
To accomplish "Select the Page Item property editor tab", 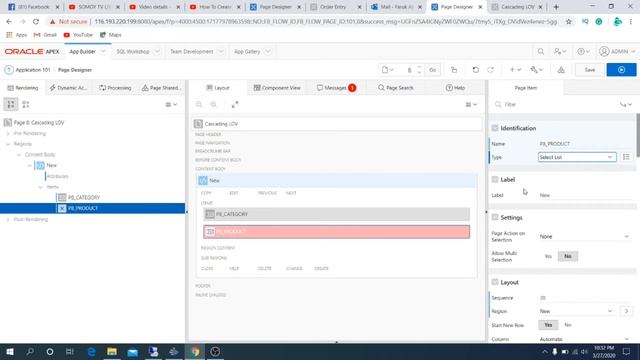I will (x=526, y=88).
